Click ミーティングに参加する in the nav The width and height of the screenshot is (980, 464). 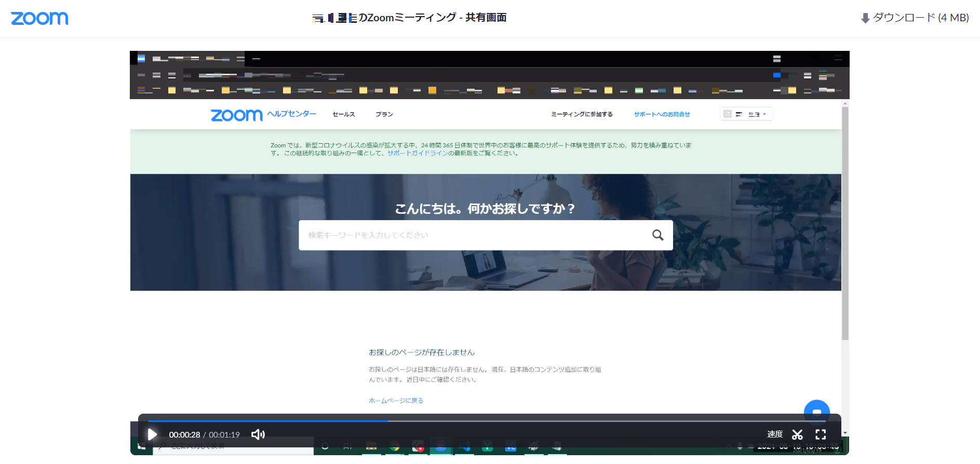(x=582, y=114)
